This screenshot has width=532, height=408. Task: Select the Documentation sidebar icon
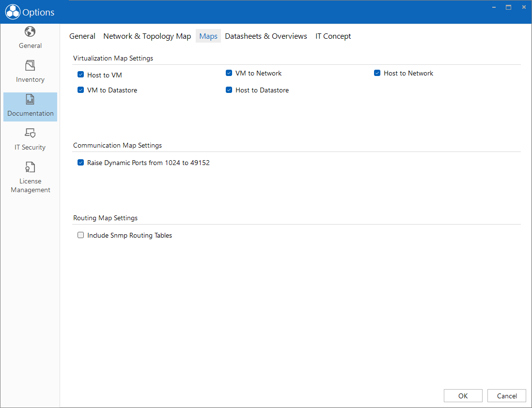tap(30, 99)
